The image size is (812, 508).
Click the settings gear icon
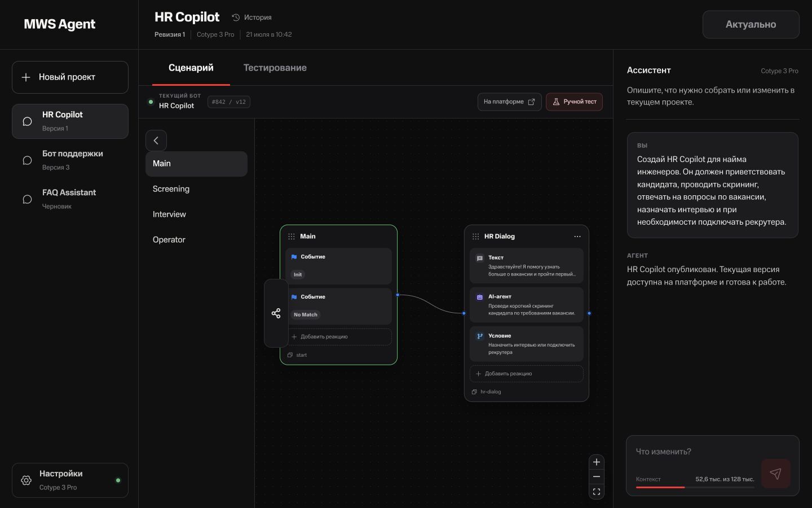26,480
